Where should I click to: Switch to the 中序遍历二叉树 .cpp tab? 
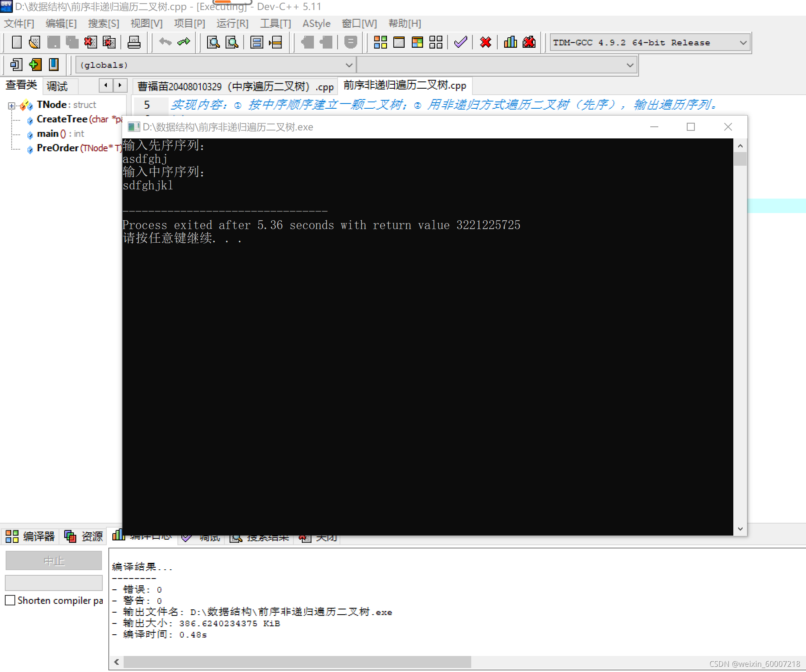(235, 87)
